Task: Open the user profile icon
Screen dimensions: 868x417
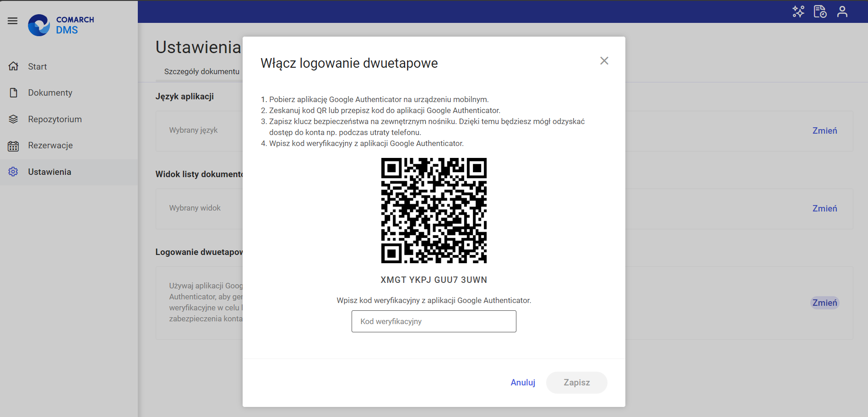Action: [x=842, y=11]
